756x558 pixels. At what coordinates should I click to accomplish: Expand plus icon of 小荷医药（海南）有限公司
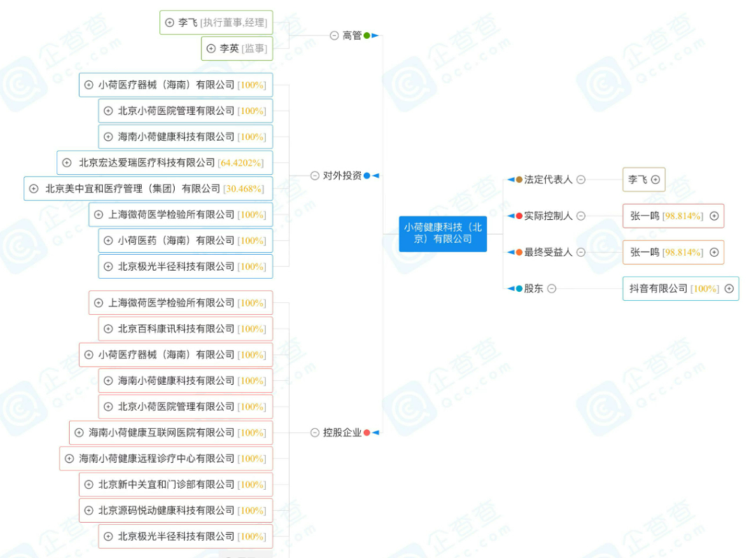(108, 240)
